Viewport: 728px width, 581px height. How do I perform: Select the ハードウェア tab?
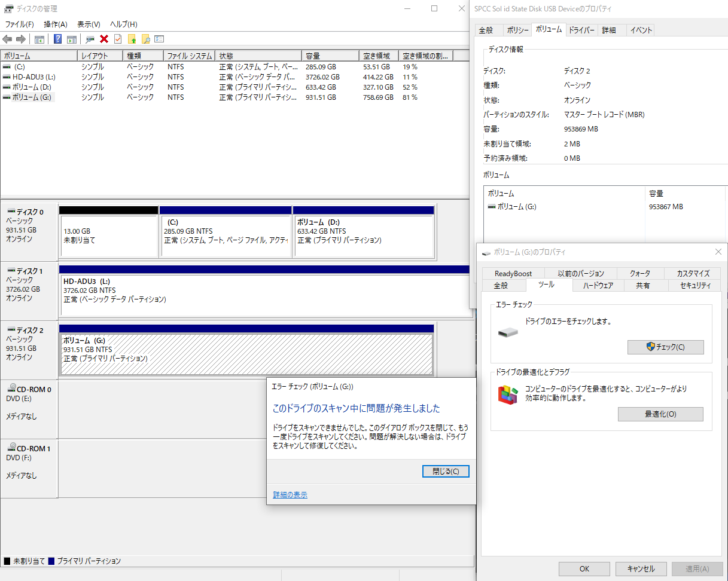click(x=598, y=286)
